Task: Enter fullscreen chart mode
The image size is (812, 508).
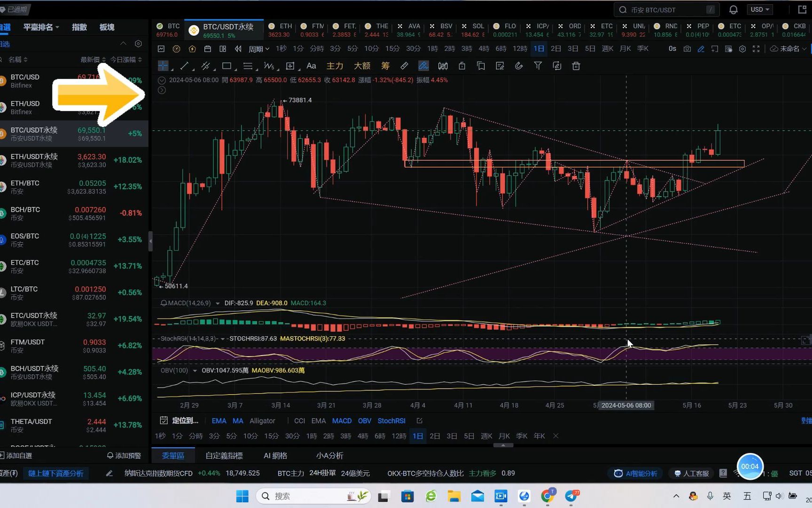Action: click(x=756, y=49)
